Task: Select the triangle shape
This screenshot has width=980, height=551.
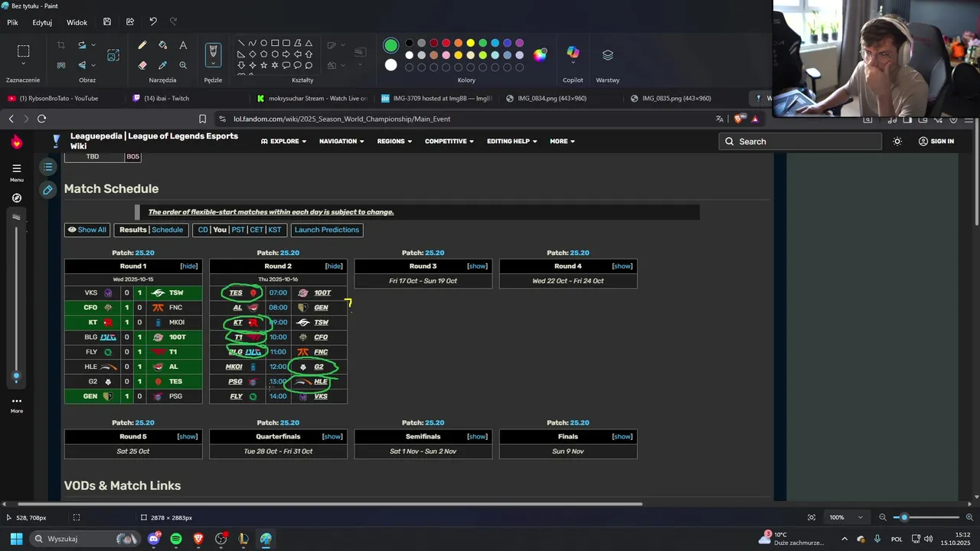Action: pyautogui.click(x=309, y=43)
